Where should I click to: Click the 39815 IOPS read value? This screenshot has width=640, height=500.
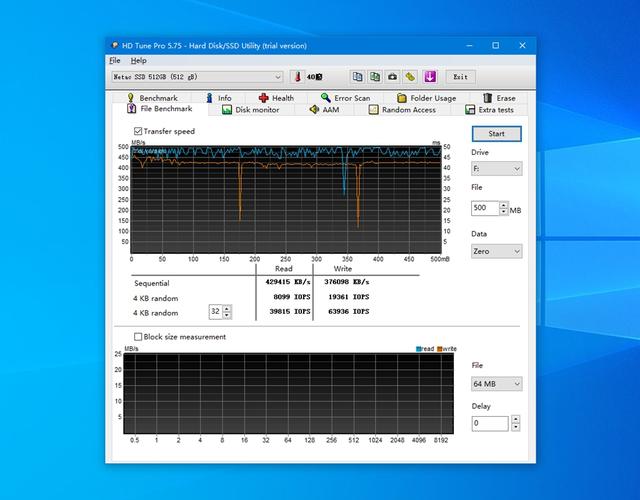click(x=290, y=311)
